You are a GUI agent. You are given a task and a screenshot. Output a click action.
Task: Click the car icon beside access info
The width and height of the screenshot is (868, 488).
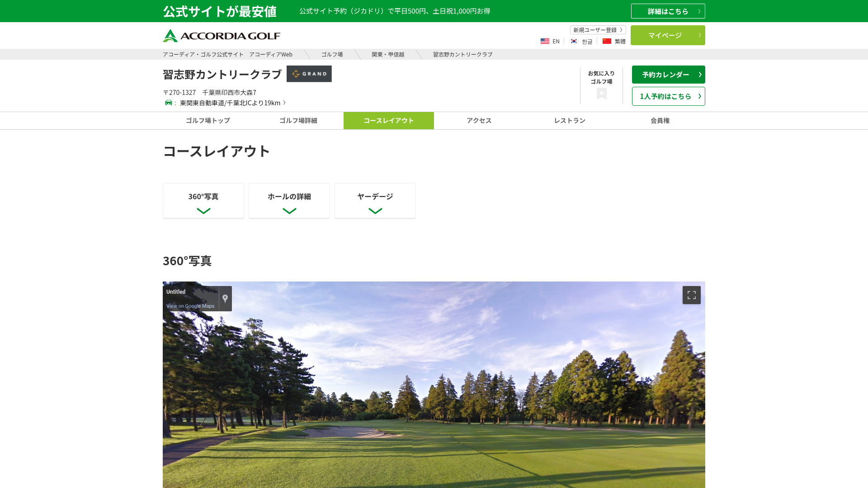(x=169, y=103)
